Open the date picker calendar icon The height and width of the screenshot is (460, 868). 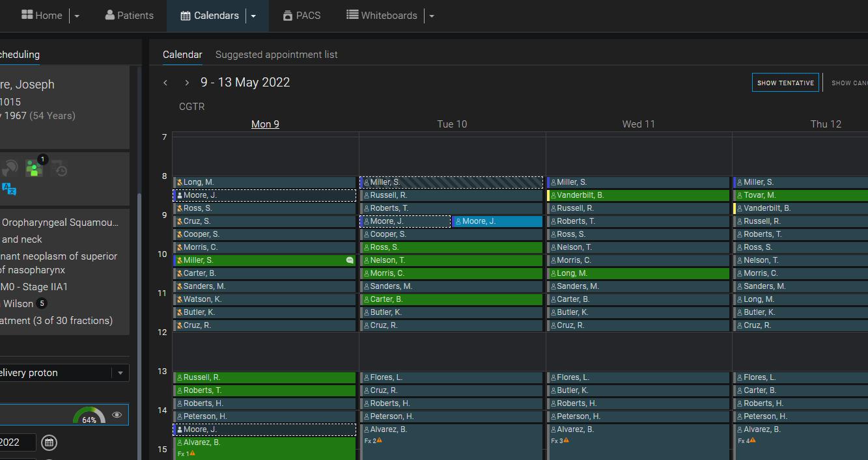point(49,442)
